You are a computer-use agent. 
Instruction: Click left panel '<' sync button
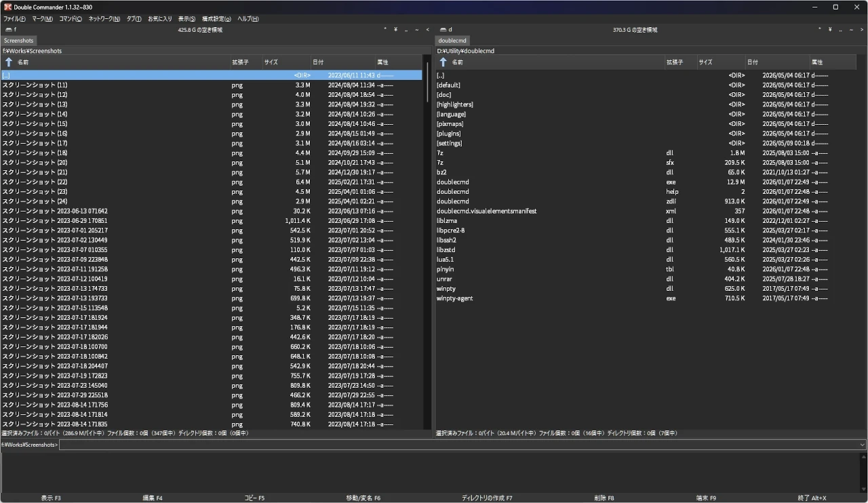427,30
